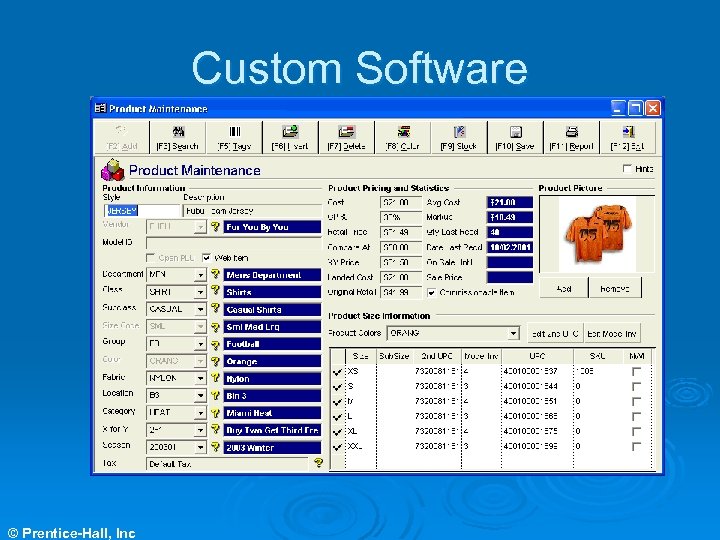Image resolution: width=720 pixels, height=540 pixels.
Task: Open the Group dropdown
Action: (200, 344)
